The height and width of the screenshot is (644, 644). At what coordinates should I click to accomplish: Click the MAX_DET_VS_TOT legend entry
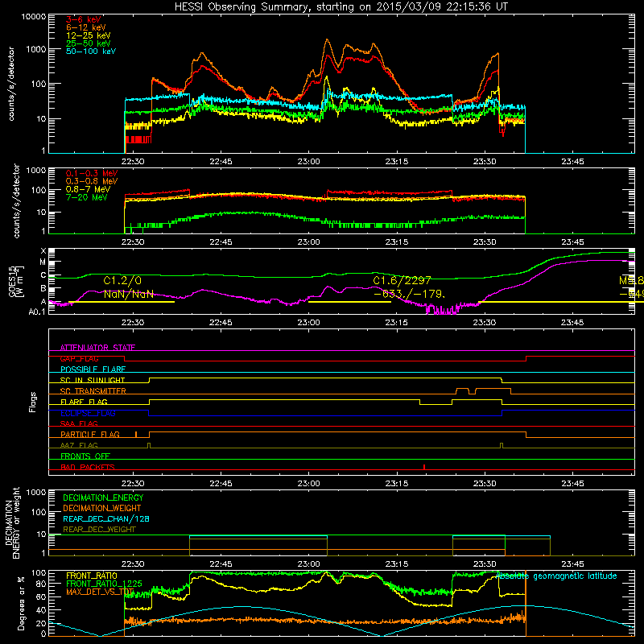pyautogui.click(x=100, y=592)
